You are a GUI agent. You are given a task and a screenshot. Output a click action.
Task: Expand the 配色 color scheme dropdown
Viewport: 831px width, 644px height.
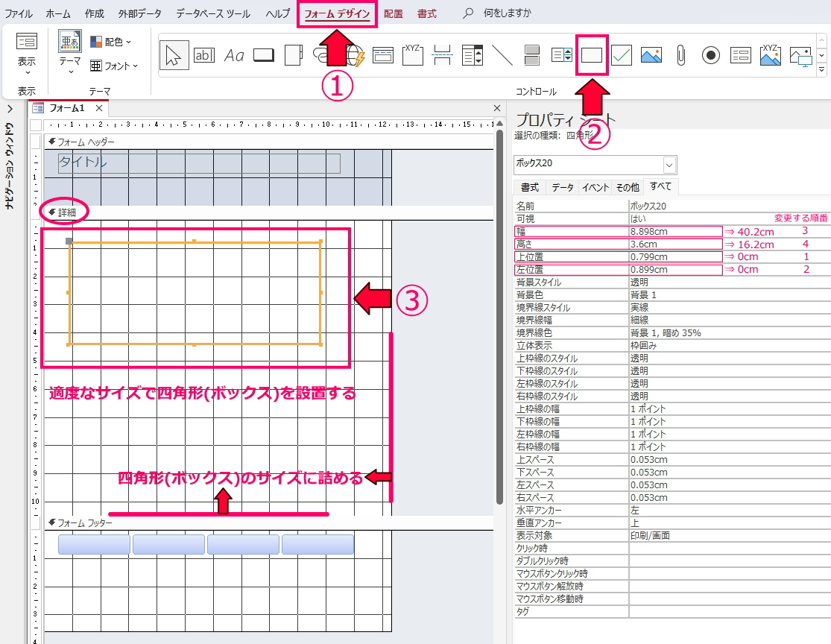click(x=111, y=42)
